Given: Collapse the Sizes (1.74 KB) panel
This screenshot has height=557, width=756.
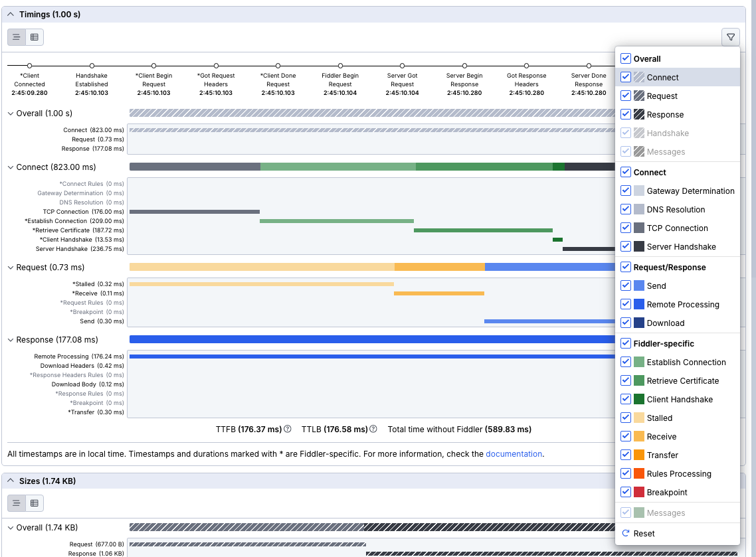Looking at the screenshot, I should click(11, 479).
